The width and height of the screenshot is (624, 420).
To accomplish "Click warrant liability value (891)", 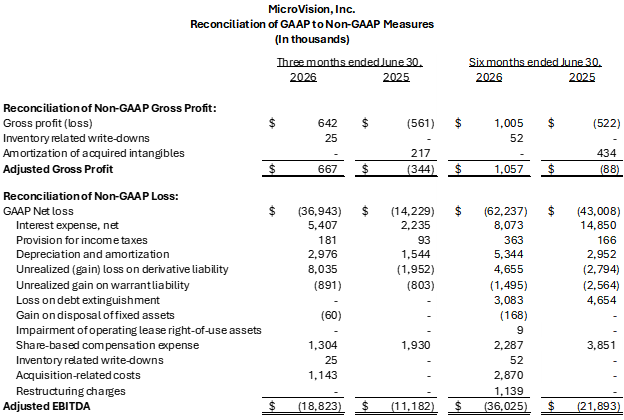I will tap(327, 285).
